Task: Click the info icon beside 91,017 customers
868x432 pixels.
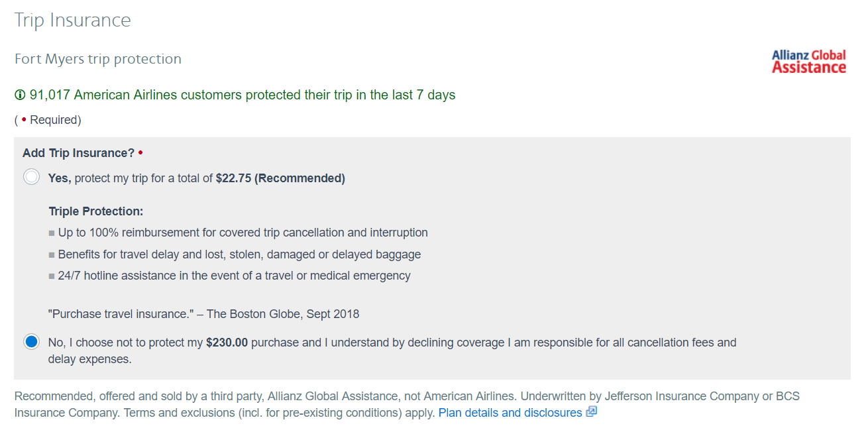Action: [20, 95]
